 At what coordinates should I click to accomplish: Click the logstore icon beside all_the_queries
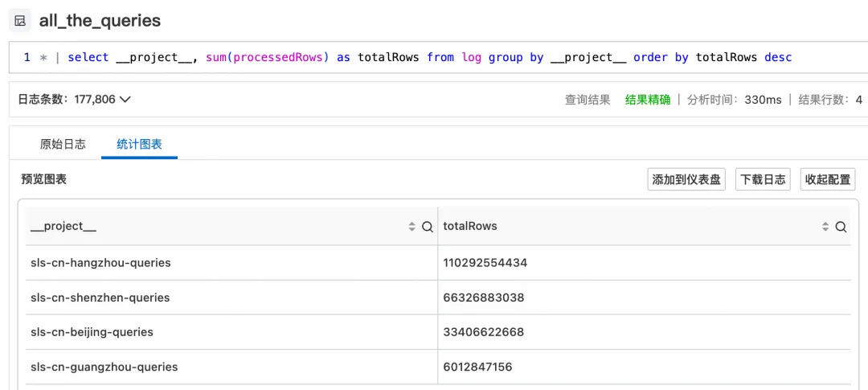coord(20,21)
